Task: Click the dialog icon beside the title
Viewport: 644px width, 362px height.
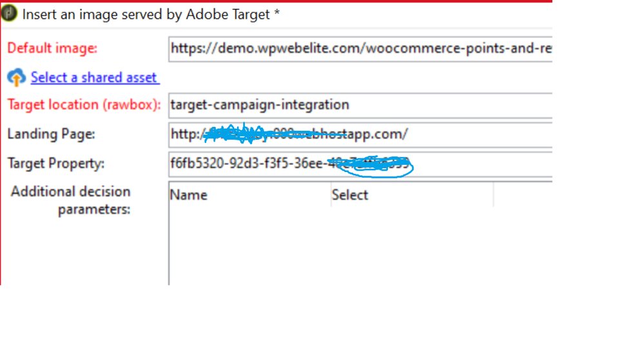Action: click(9, 14)
